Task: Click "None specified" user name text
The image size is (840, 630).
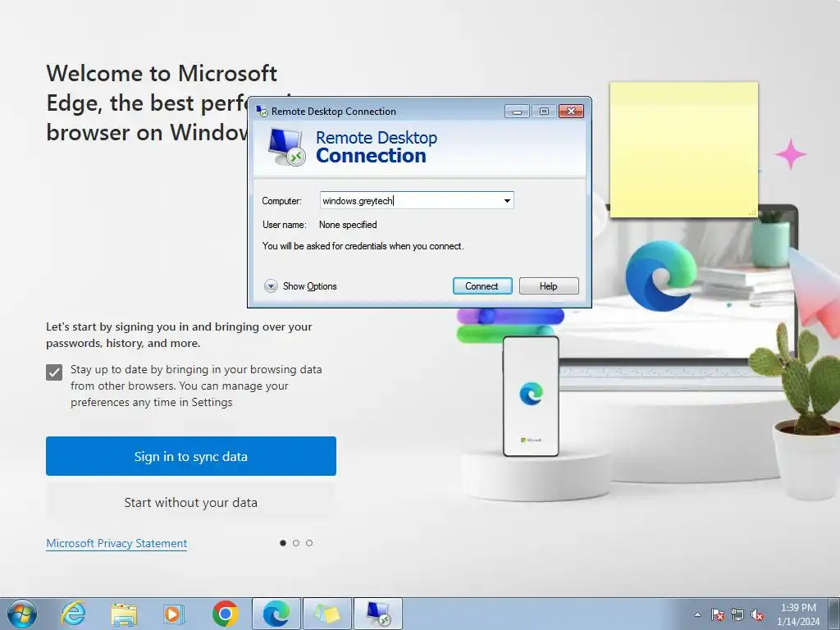Action: pyautogui.click(x=348, y=225)
